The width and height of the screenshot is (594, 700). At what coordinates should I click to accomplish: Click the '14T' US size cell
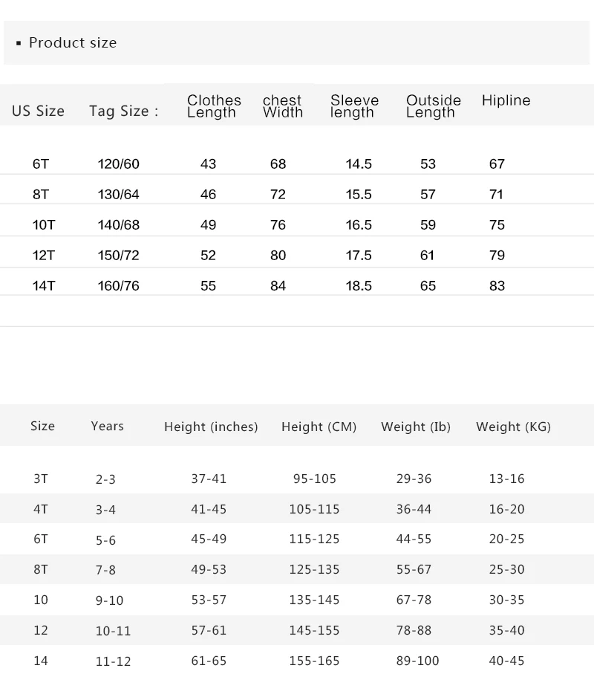point(44,285)
